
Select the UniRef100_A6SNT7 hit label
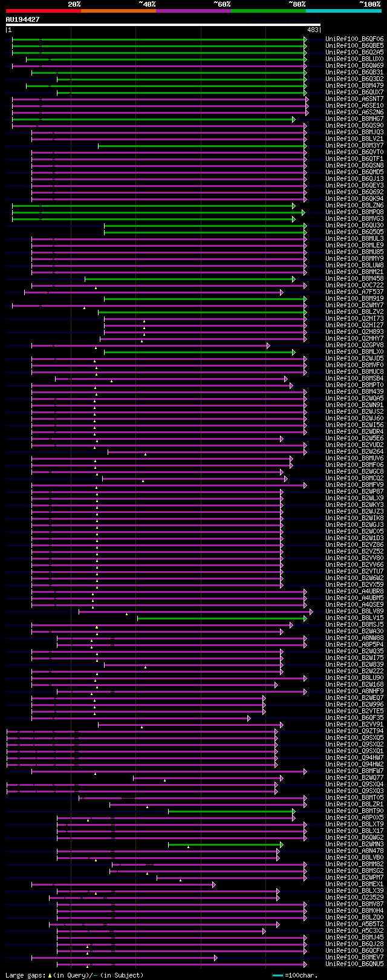click(x=354, y=99)
